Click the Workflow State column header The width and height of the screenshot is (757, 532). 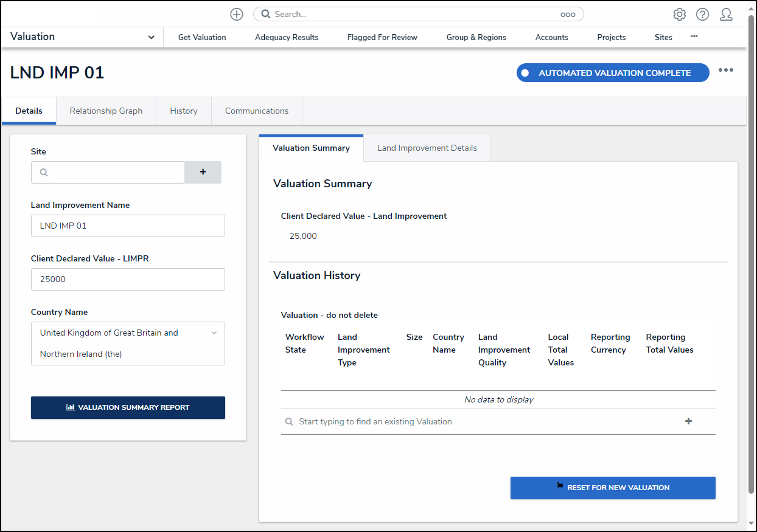click(304, 344)
